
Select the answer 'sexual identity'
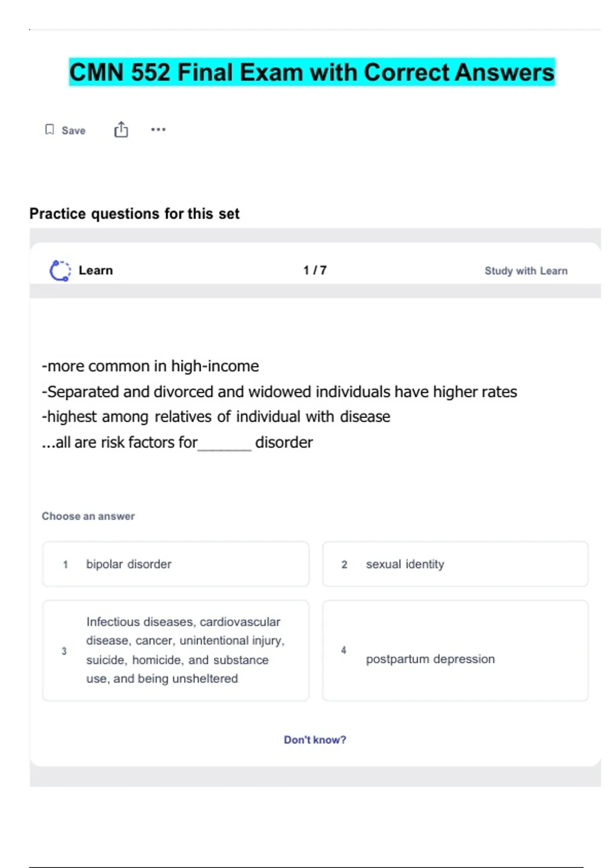[455, 564]
